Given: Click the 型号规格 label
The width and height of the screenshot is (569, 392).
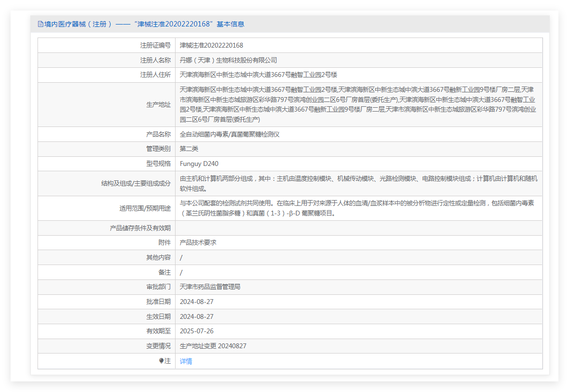Looking at the screenshot, I should point(158,164).
